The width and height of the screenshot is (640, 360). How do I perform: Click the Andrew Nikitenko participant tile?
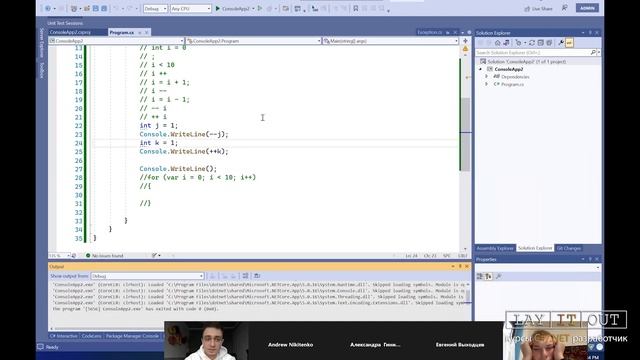click(x=291, y=344)
